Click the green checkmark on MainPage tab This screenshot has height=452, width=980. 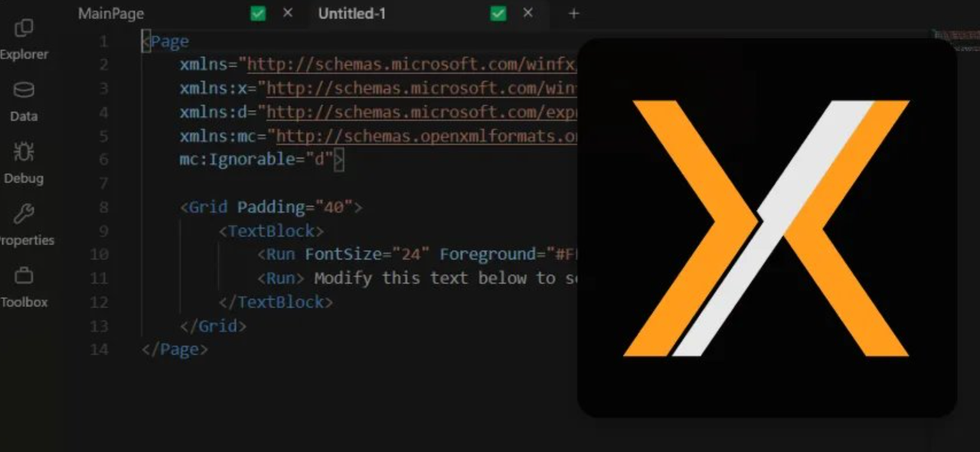pyautogui.click(x=259, y=13)
